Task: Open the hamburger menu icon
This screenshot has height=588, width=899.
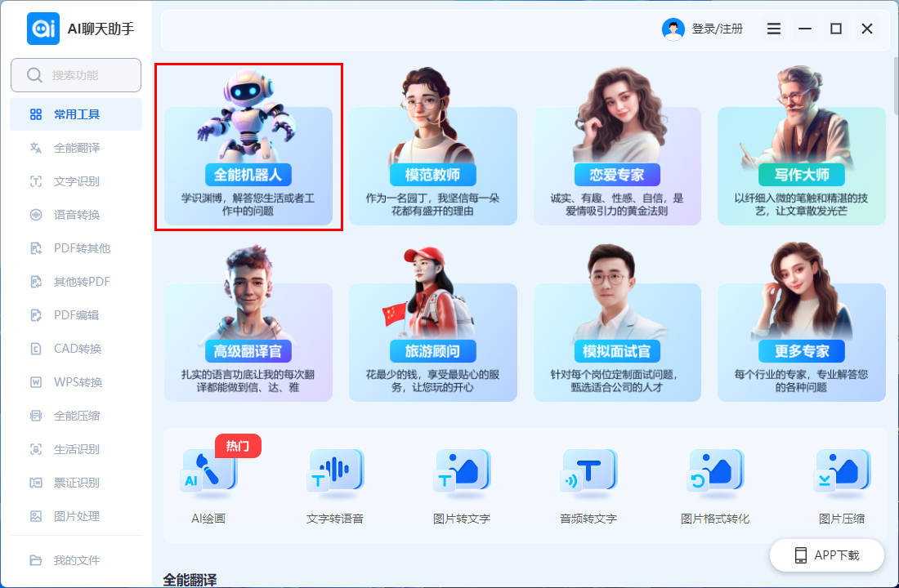Action: point(774,29)
